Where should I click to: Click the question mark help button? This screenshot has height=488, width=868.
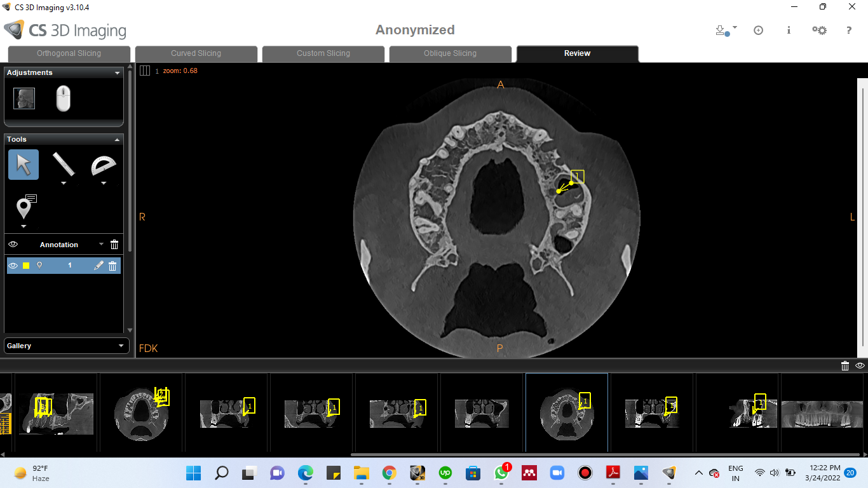click(848, 30)
